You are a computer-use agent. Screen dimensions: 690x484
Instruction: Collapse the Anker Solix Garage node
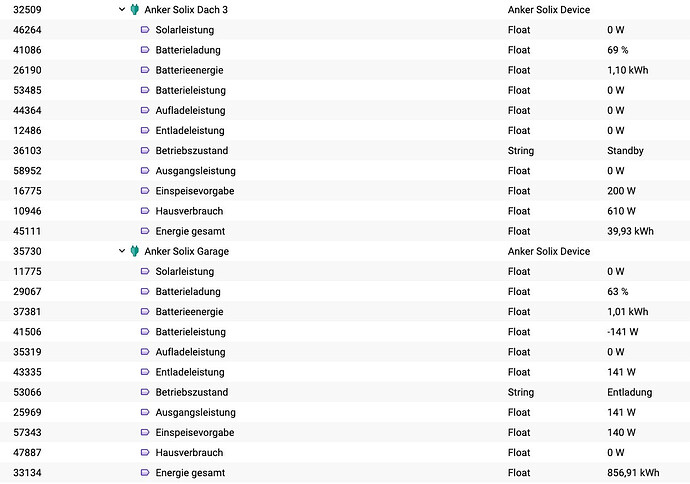click(122, 251)
